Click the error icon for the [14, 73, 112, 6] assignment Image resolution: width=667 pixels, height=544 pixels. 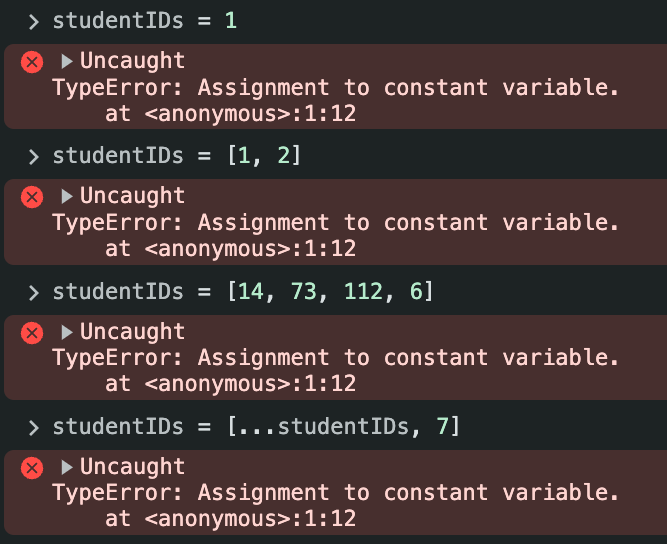32,333
